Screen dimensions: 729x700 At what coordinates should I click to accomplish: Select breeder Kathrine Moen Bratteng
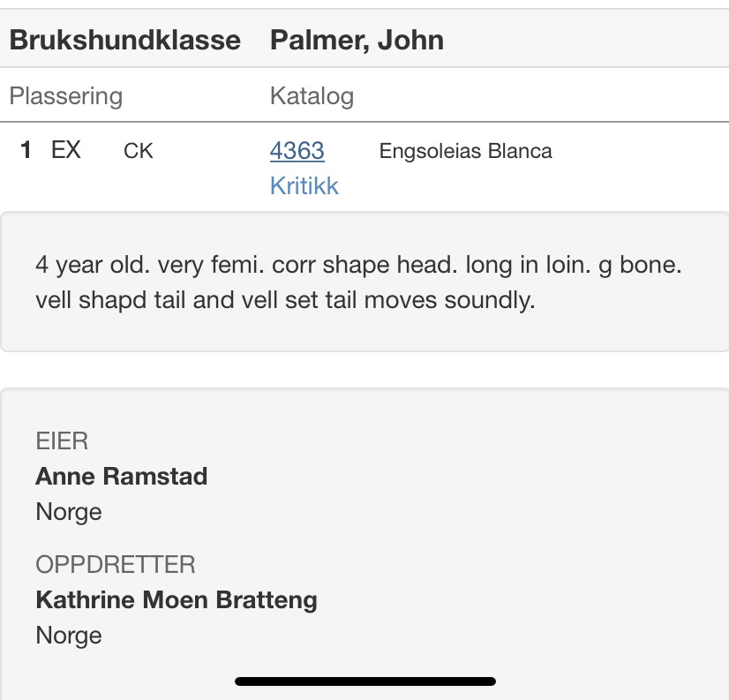177,600
